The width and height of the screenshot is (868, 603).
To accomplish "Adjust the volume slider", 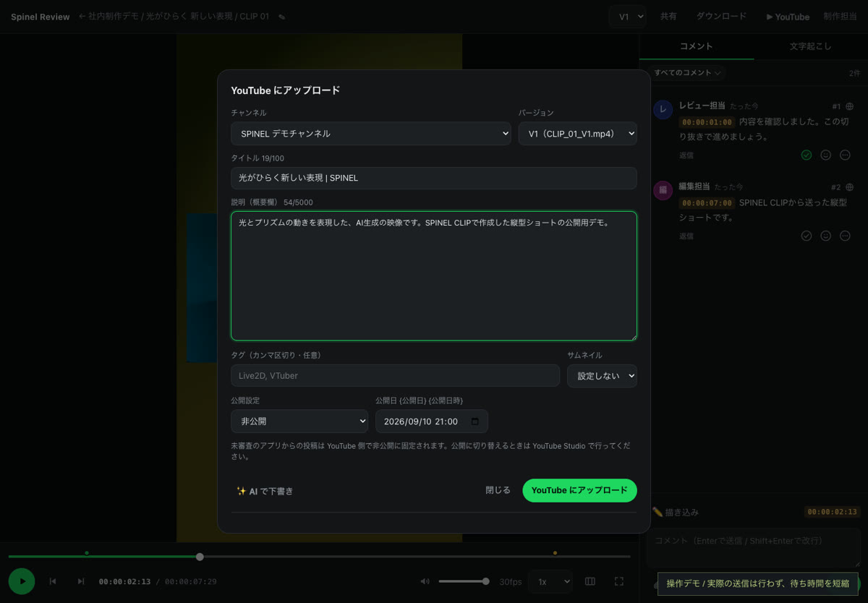I will 464,581.
